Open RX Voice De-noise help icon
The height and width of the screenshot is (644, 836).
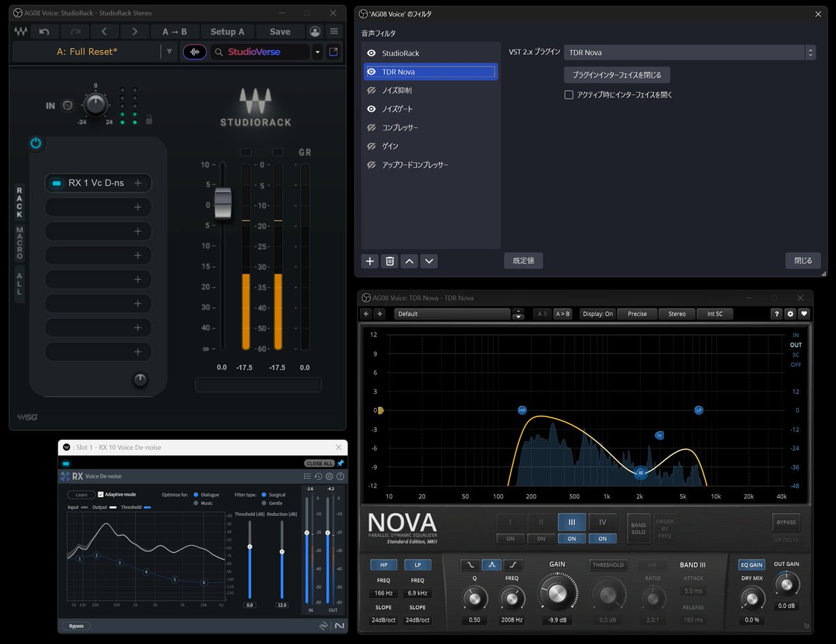point(341,476)
